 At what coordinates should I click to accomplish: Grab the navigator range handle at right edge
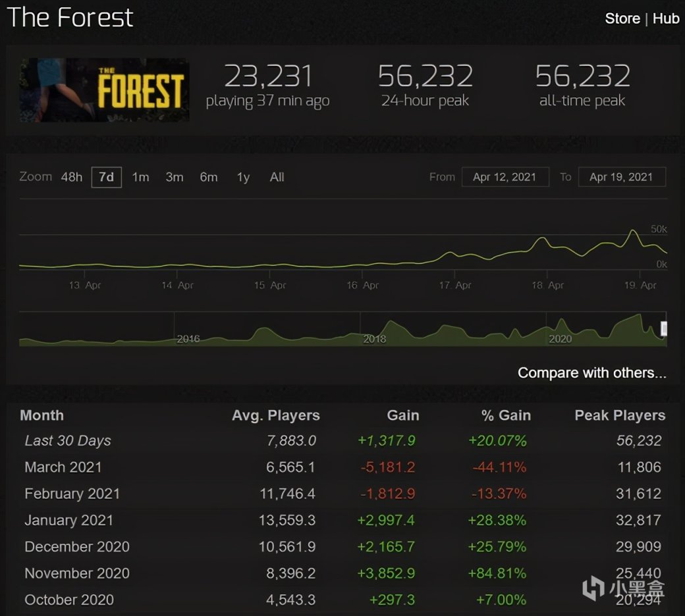(x=664, y=329)
